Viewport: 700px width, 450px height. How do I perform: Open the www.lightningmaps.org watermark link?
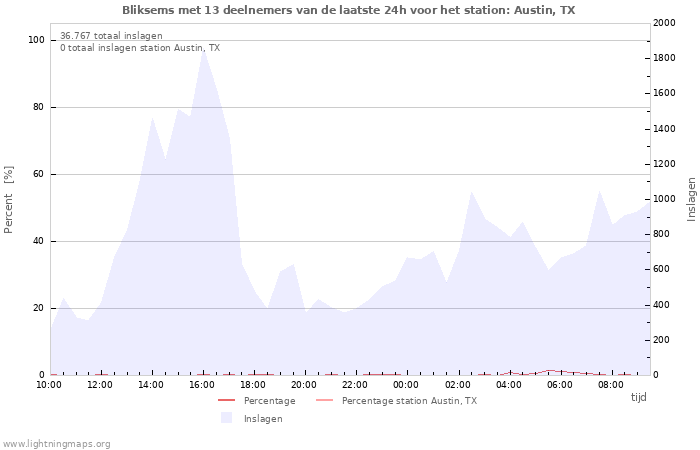(x=57, y=444)
